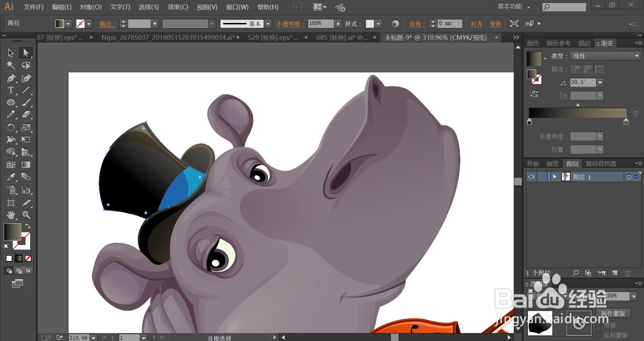Open the 基本功能 workspace switcher

pos(514,6)
